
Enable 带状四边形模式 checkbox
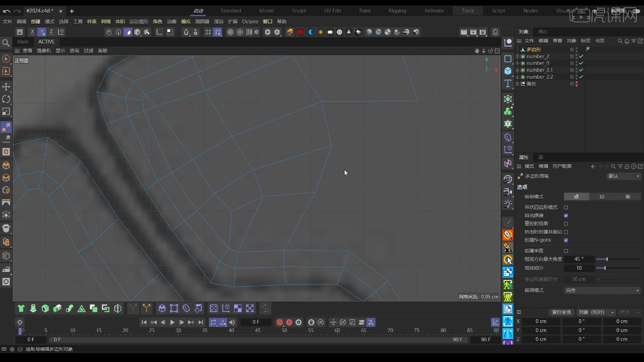pyautogui.click(x=566, y=207)
